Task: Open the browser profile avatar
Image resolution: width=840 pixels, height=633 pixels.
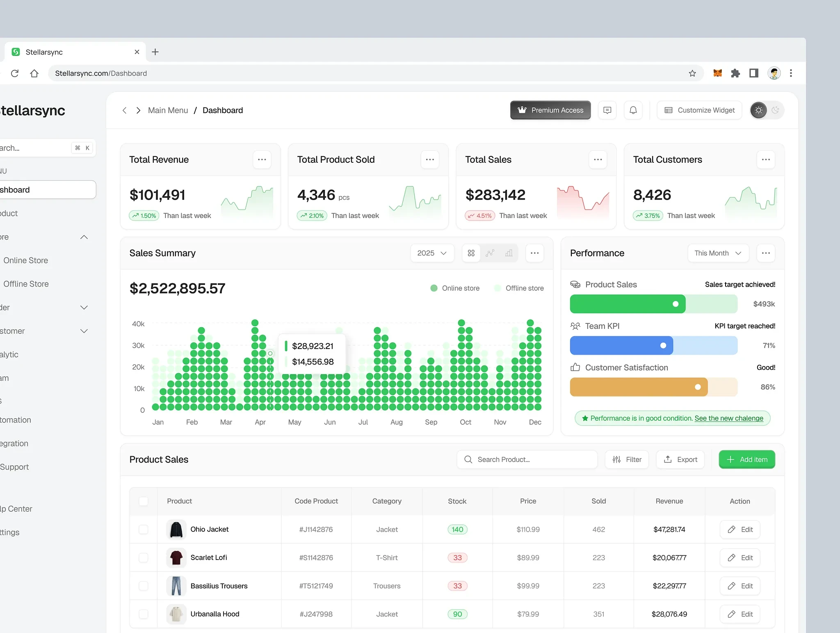Action: point(774,73)
